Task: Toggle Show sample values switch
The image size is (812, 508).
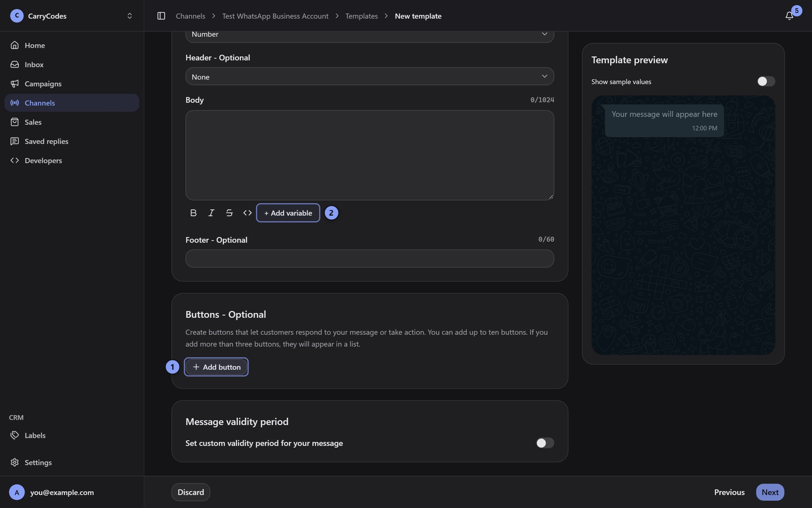Action: click(766, 81)
